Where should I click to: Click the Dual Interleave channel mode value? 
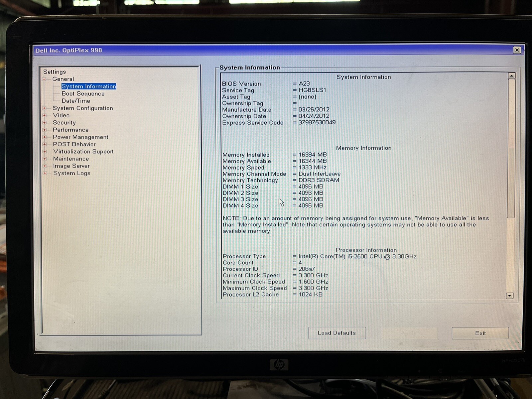[320, 174]
